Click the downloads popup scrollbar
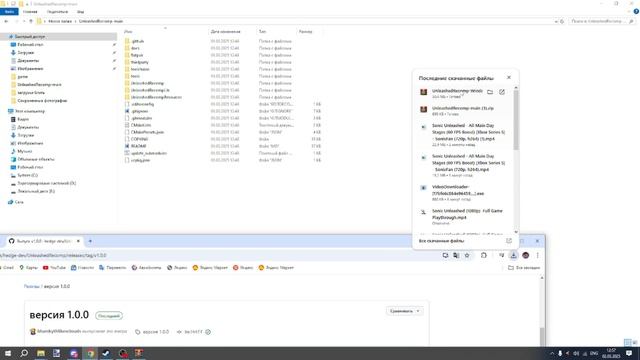The image size is (640, 360). [516, 120]
